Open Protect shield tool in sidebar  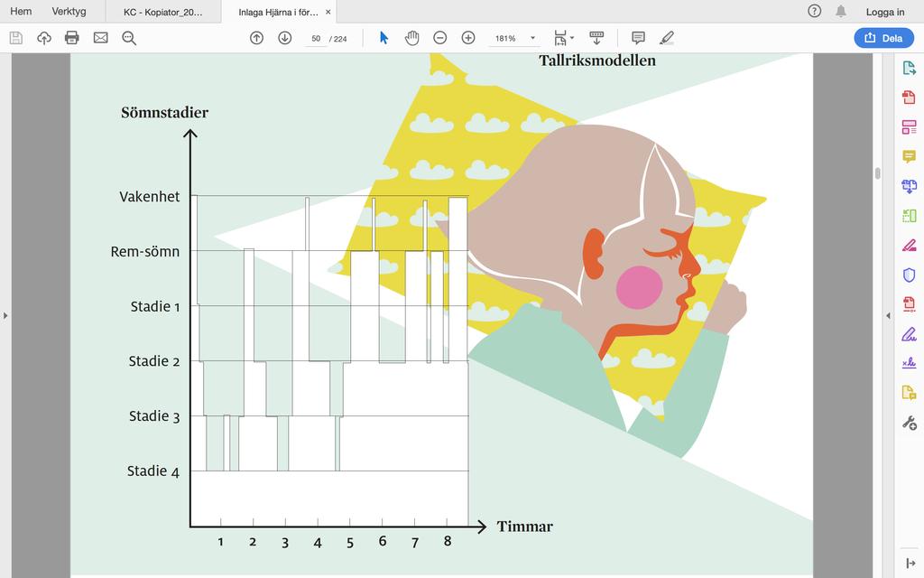[910, 275]
